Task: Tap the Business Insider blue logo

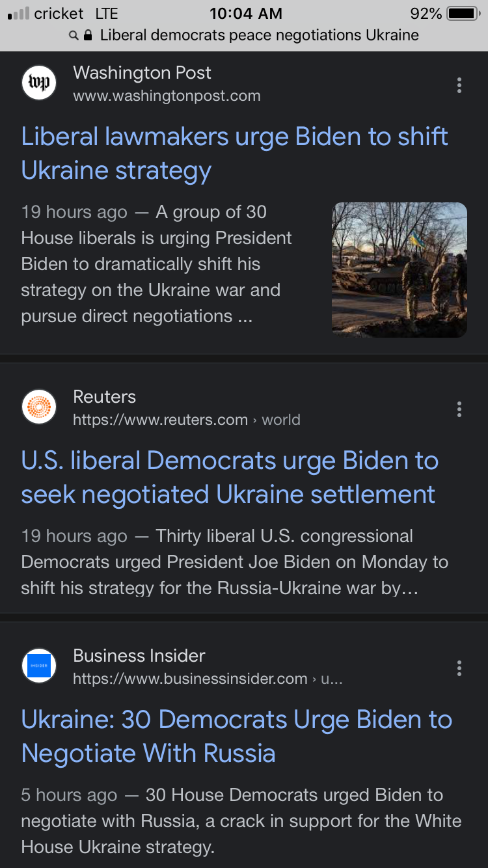Action: (x=39, y=667)
